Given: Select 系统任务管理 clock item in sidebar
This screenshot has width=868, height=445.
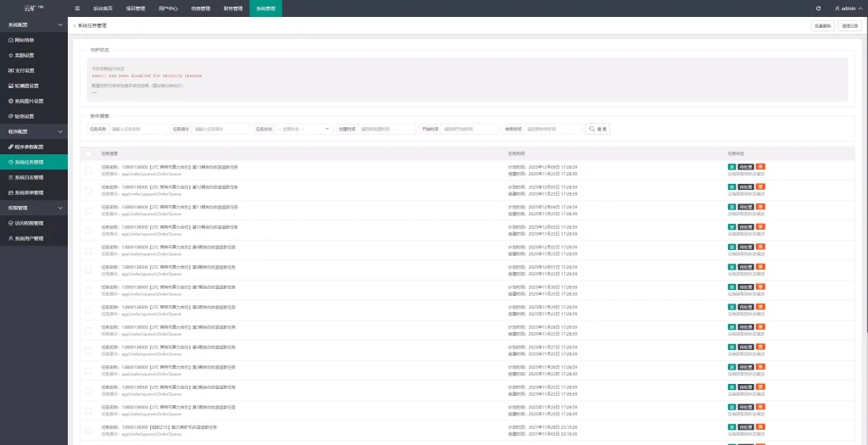Looking at the screenshot, I should click(34, 162).
